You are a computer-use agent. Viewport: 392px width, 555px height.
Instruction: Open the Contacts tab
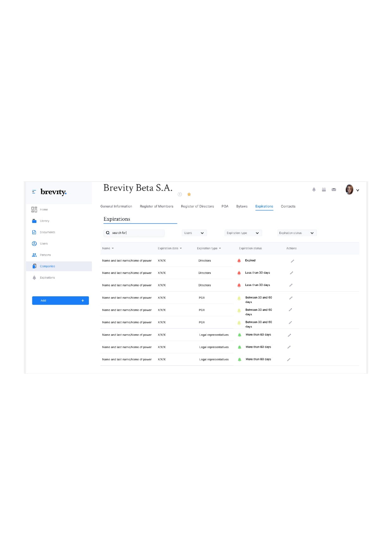[288, 206]
